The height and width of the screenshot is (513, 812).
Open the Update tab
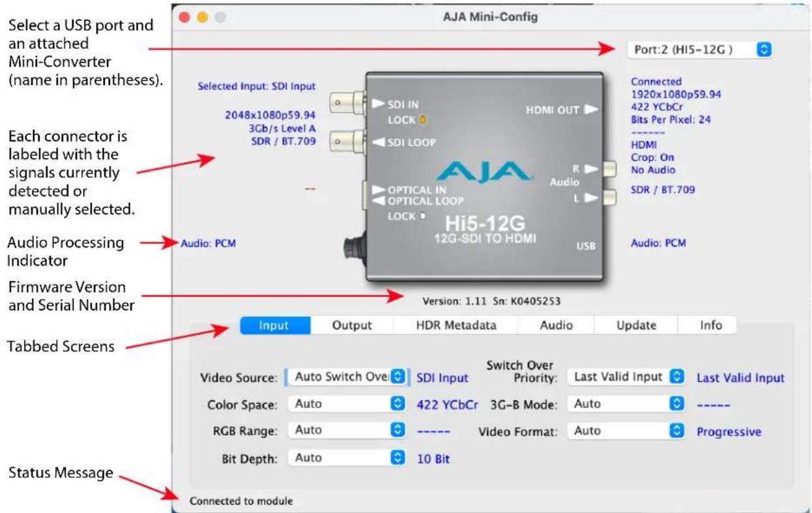coord(636,325)
